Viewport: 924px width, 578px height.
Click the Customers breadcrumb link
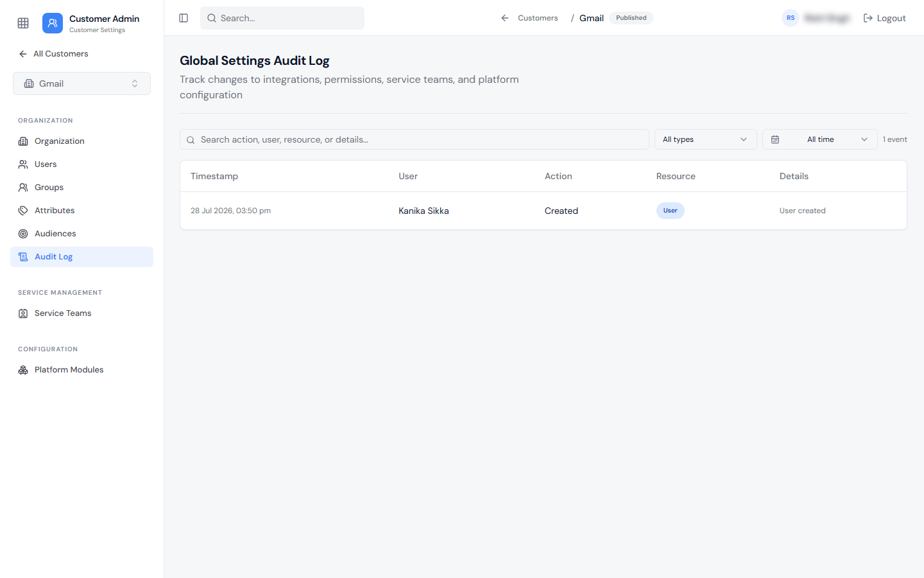pos(538,18)
